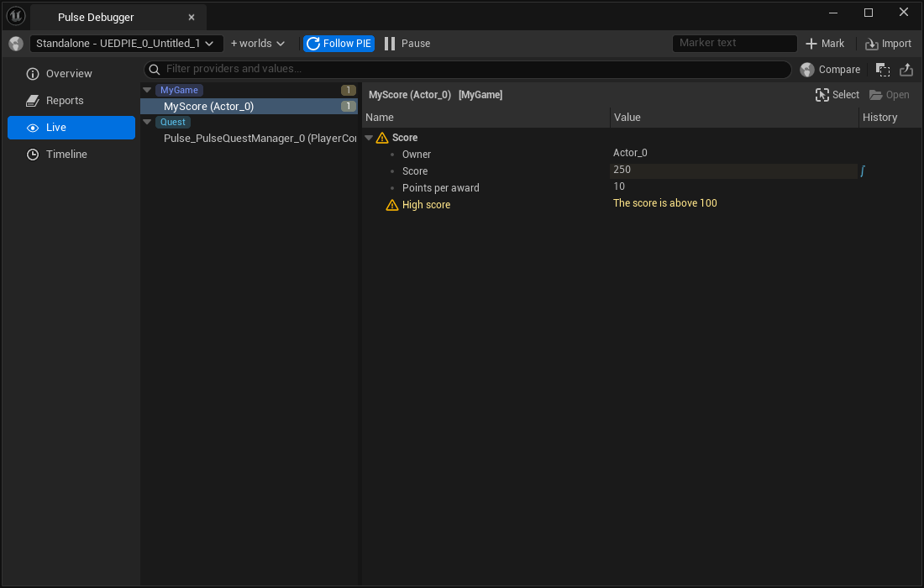
Task: Select MyScore (Actor_0) tree row
Action: pyautogui.click(x=249, y=106)
